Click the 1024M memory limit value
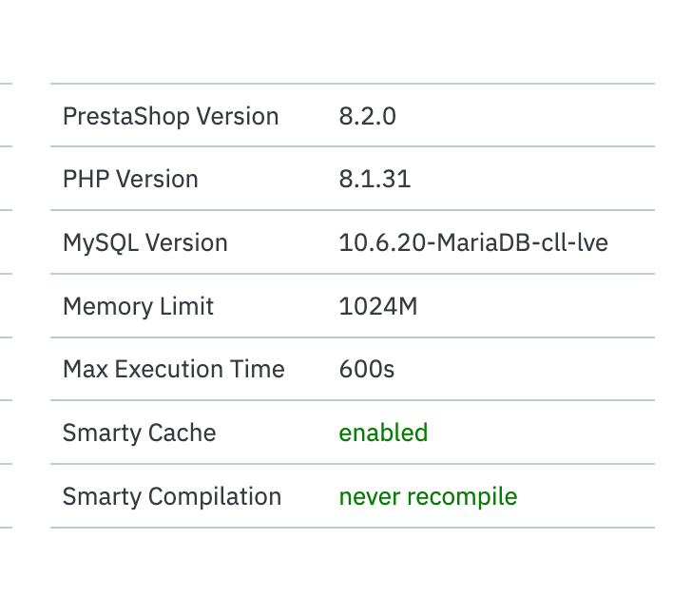Image resolution: width=692 pixels, height=616 pixels. coord(378,306)
